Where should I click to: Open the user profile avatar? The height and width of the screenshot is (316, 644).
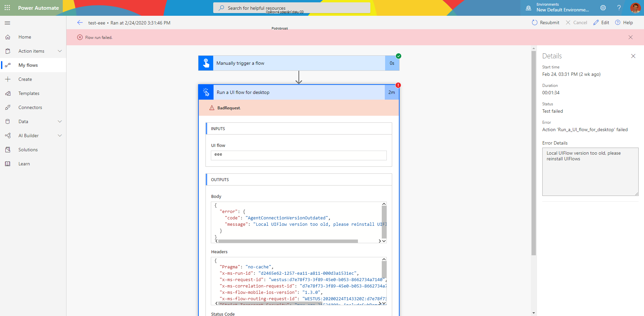[x=635, y=8]
